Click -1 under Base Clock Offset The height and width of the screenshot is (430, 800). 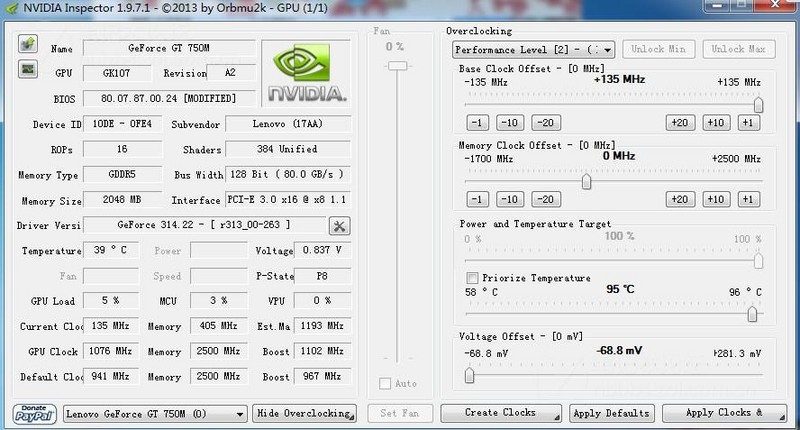coord(477,123)
